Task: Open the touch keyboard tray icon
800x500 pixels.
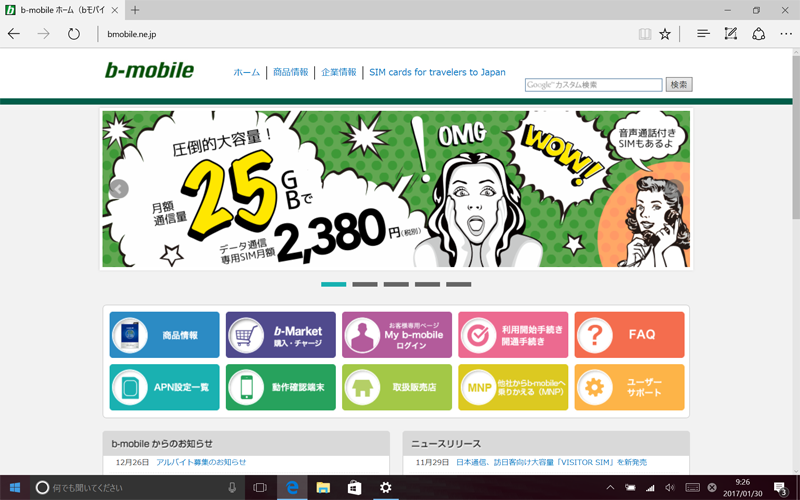Action: (692, 488)
